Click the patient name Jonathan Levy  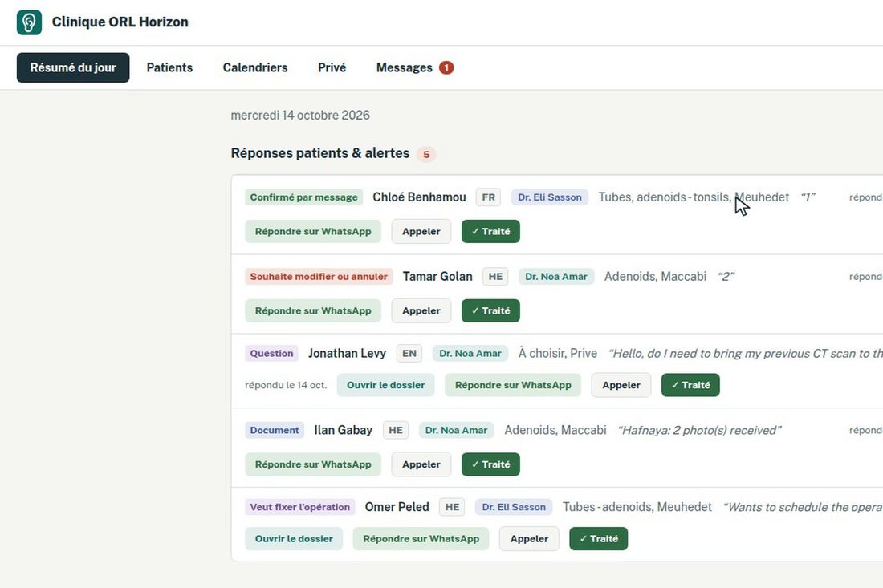pos(347,354)
